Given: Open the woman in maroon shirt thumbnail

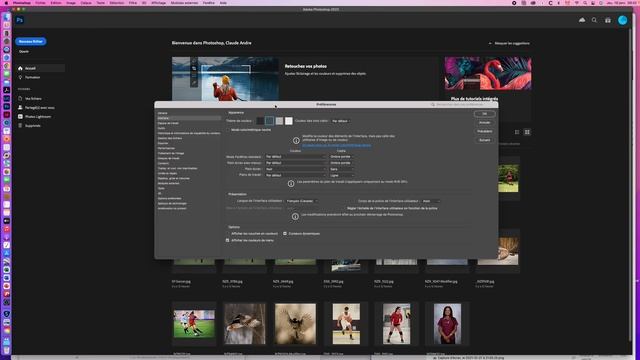Looking at the screenshot, I should tap(447, 324).
